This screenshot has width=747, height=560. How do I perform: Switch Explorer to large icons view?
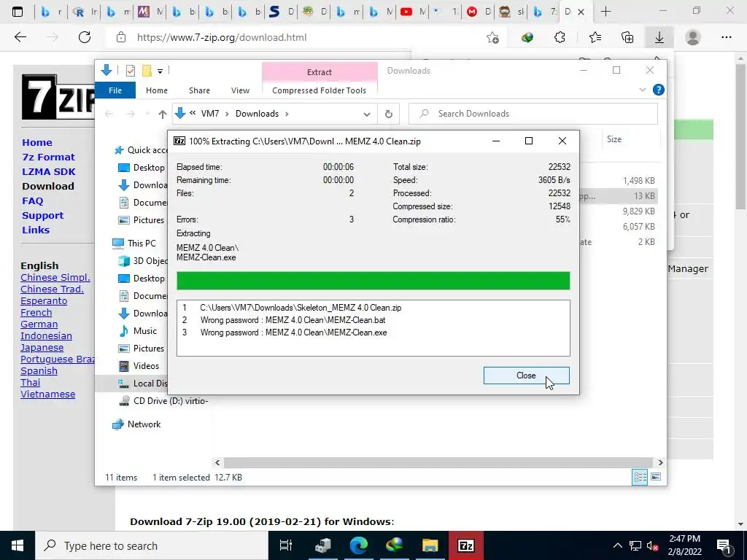(656, 477)
